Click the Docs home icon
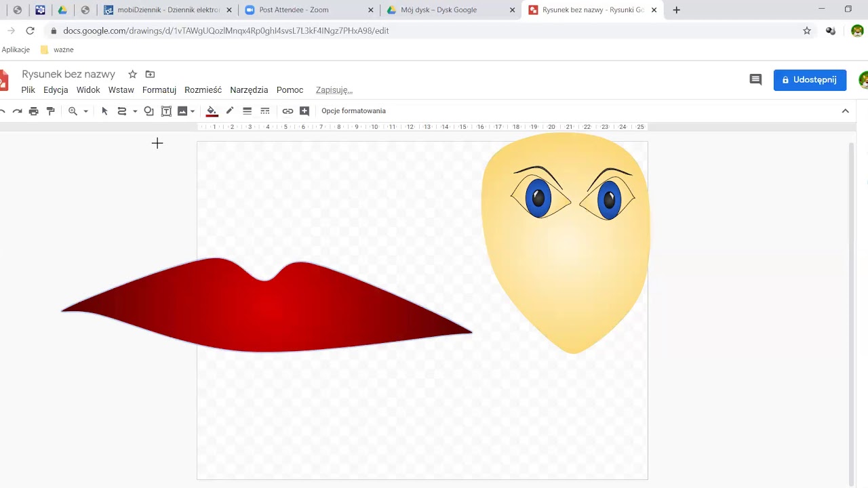The image size is (868, 488). click(x=3, y=80)
